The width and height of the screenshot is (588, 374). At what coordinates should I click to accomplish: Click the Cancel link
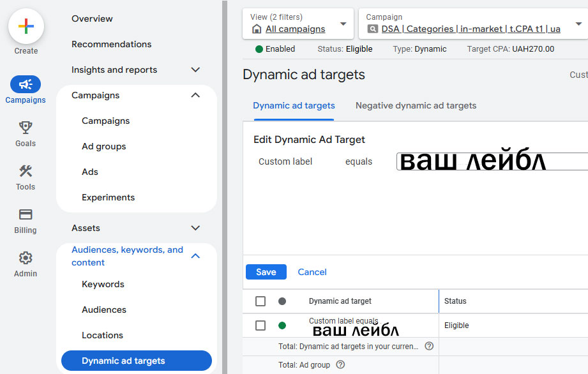(x=312, y=272)
